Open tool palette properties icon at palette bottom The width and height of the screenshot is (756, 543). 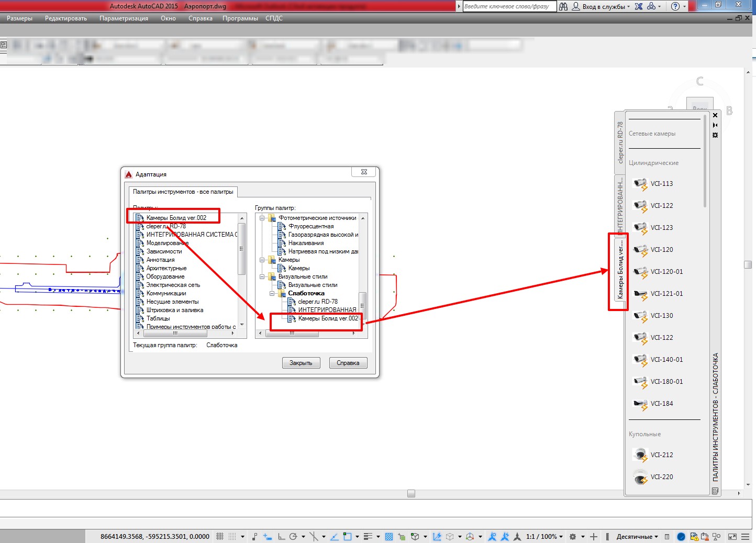[715, 491]
